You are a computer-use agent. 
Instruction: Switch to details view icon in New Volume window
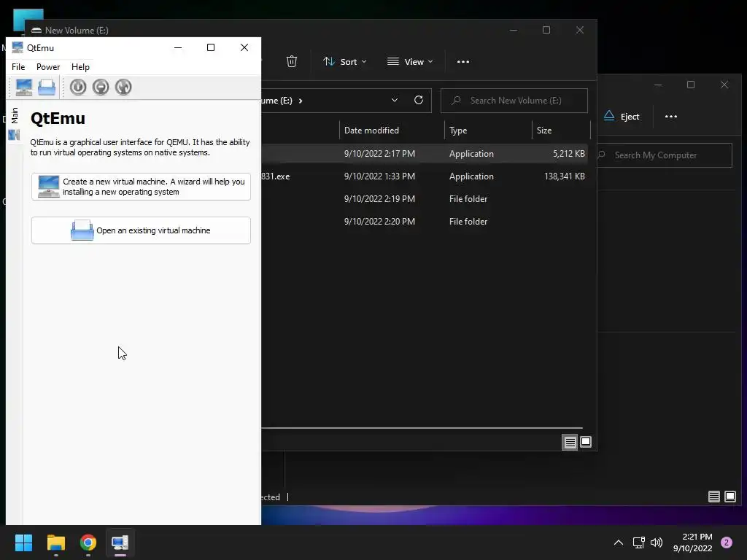[570, 443]
